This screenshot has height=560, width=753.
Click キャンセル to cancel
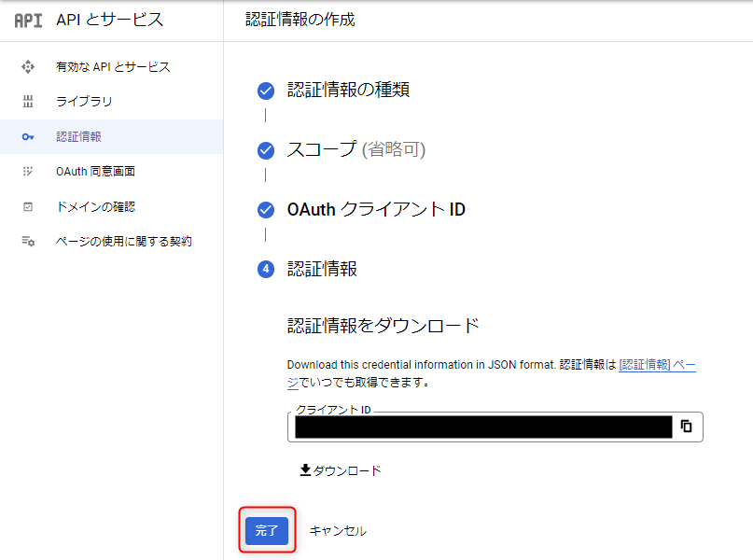(x=338, y=531)
